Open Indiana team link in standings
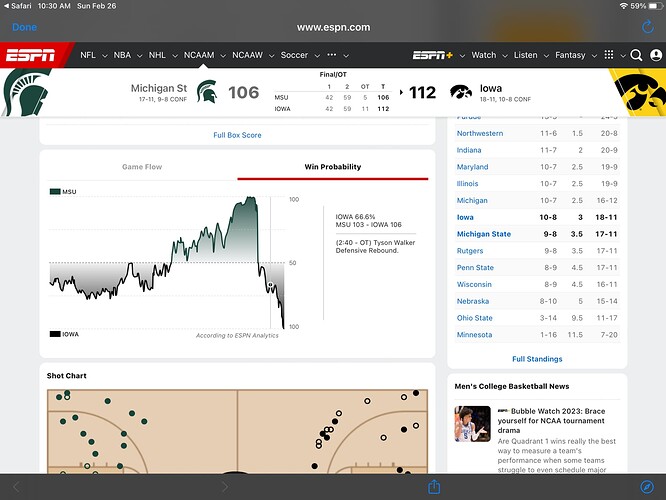This screenshot has width=666, height=500. pyautogui.click(x=469, y=150)
